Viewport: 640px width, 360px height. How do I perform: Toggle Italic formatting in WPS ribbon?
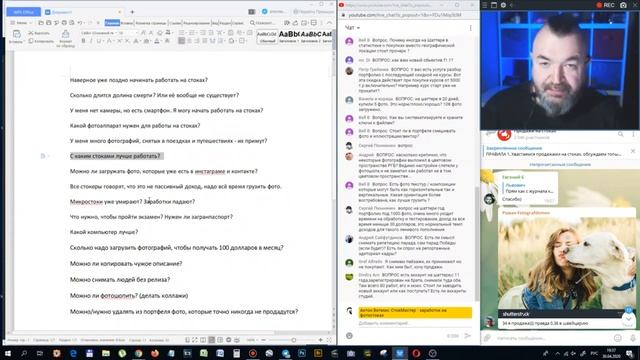pos(91,41)
